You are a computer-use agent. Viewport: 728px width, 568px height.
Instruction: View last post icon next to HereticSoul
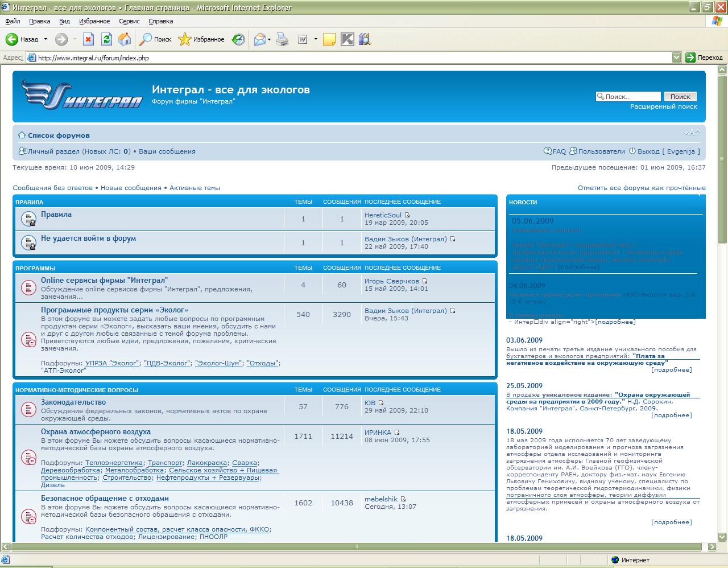[407, 216]
